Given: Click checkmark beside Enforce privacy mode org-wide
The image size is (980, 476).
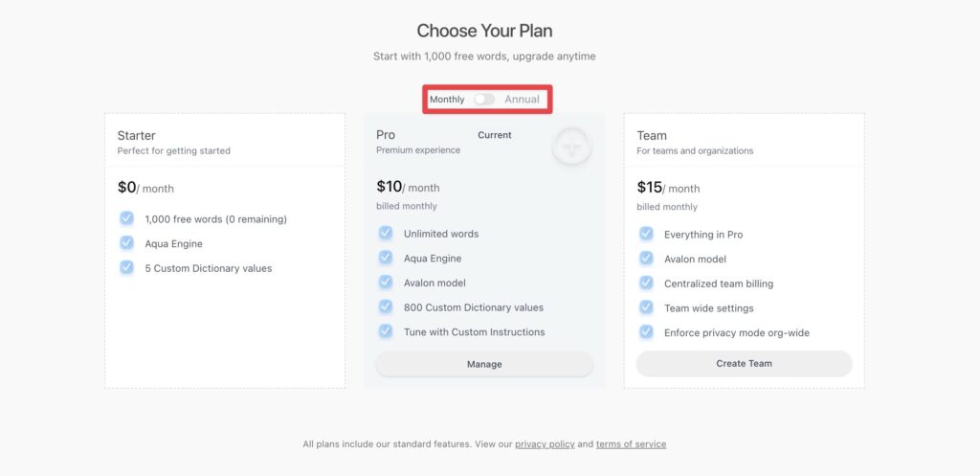Looking at the screenshot, I should 646,332.
